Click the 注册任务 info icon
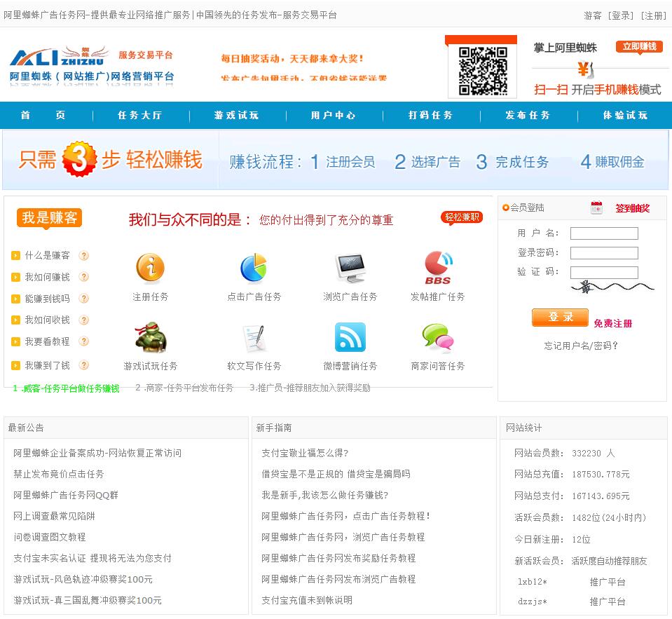 click(x=150, y=268)
